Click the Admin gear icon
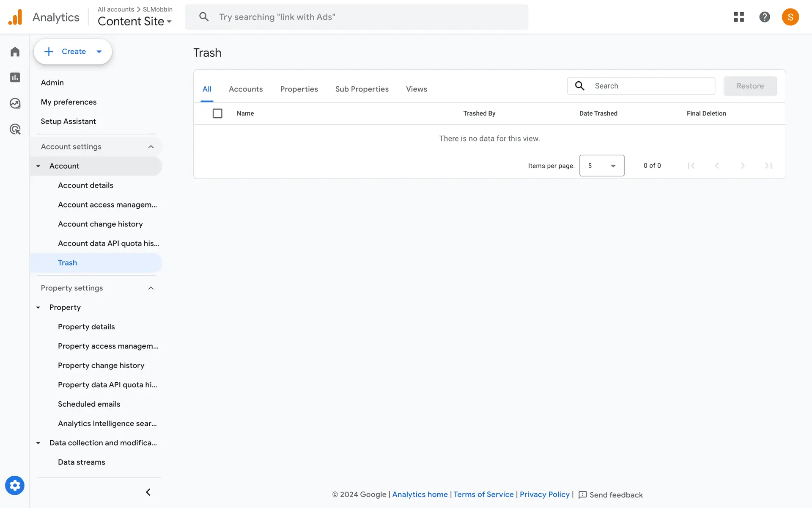Image resolution: width=812 pixels, height=508 pixels. click(x=15, y=485)
